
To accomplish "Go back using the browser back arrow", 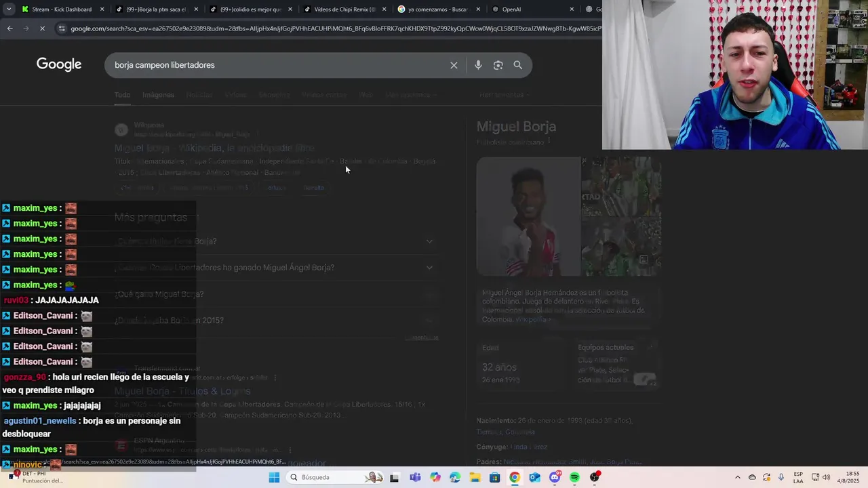I will 9,28.
